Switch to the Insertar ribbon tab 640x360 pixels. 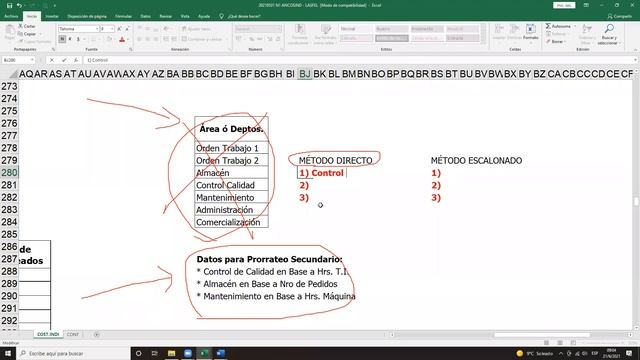click(x=52, y=16)
